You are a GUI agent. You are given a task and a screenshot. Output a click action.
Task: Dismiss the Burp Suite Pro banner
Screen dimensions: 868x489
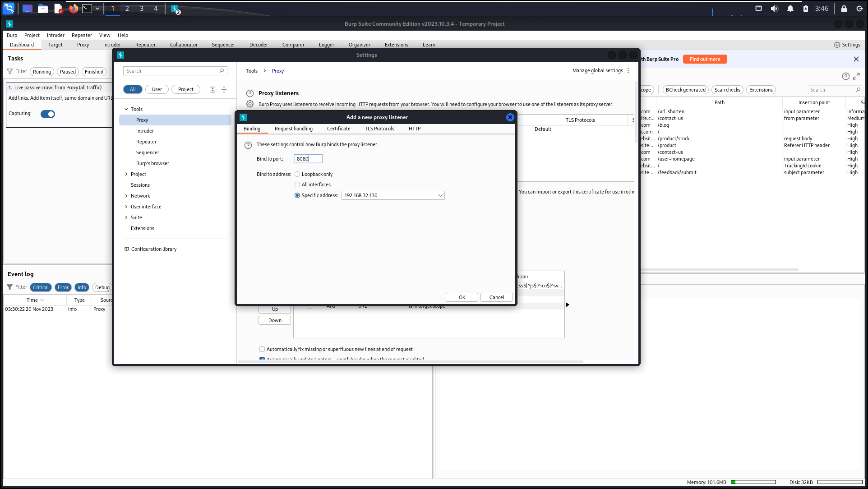tap(856, 59)
